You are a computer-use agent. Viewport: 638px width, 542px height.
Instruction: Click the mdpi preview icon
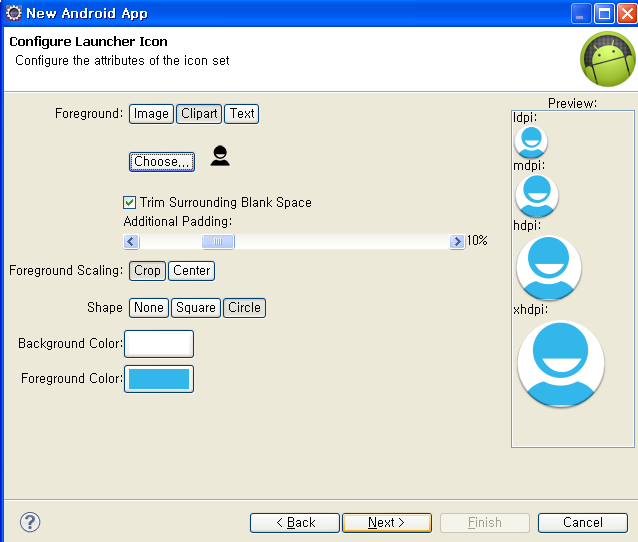tap(537, 196)
